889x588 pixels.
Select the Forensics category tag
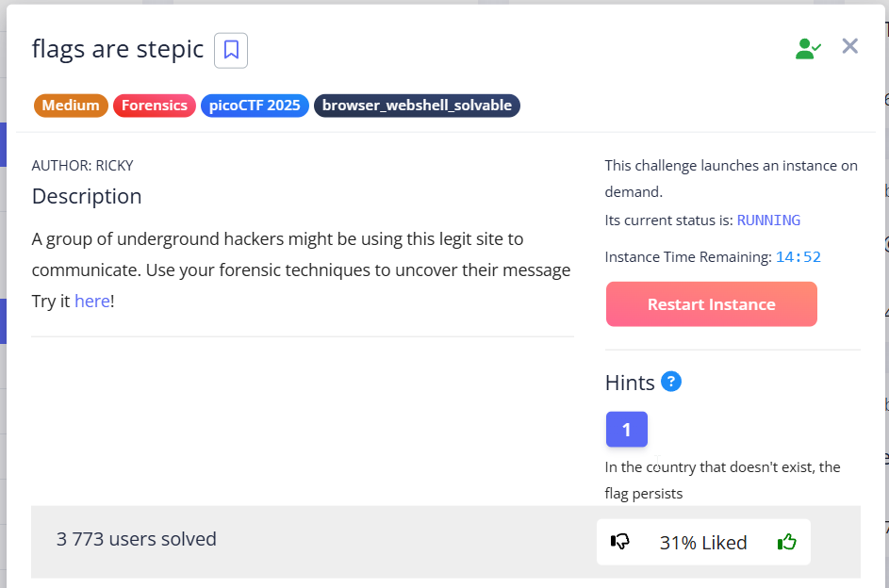tap(155, 106)
